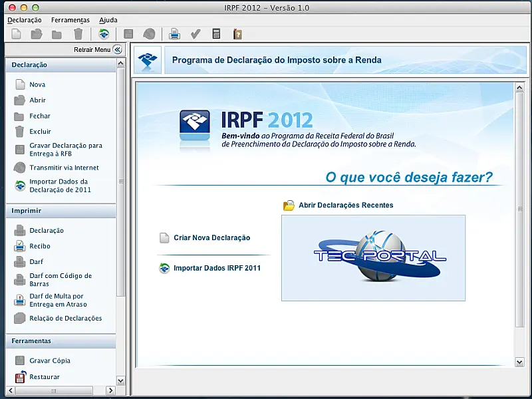Image resolution: width=532 pixels, height=399 pixels.
Task: Click sidebar horizontal scroll right arrow
Action: (110, 390)
